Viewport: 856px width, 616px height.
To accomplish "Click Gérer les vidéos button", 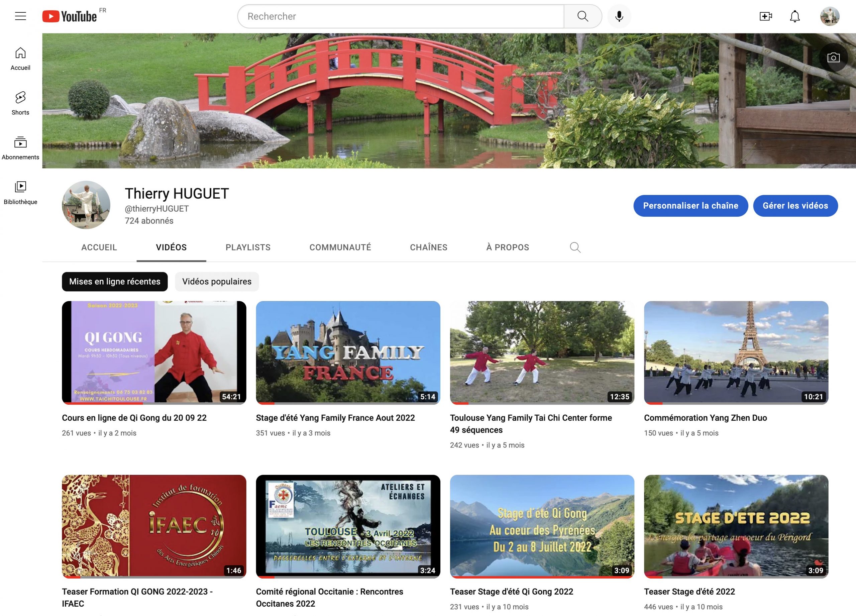I will pos(795,206).
